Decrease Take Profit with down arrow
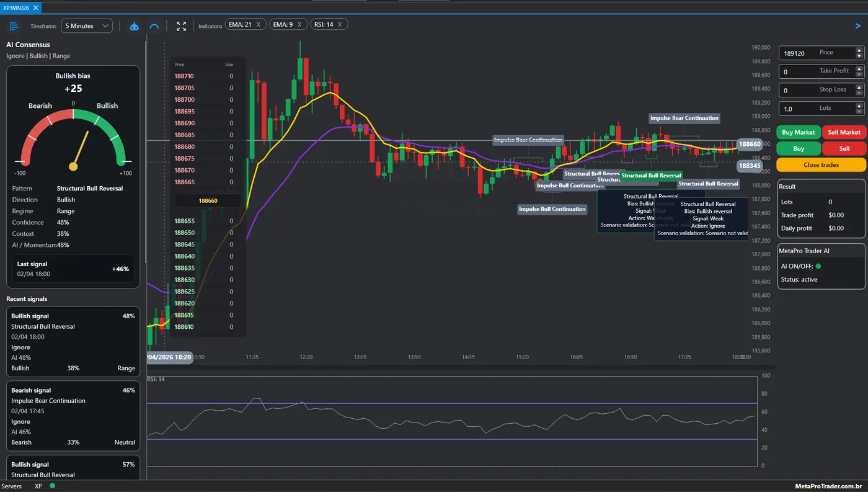Image resolution: width=868 pixels, height=492 pixels. 859,75
